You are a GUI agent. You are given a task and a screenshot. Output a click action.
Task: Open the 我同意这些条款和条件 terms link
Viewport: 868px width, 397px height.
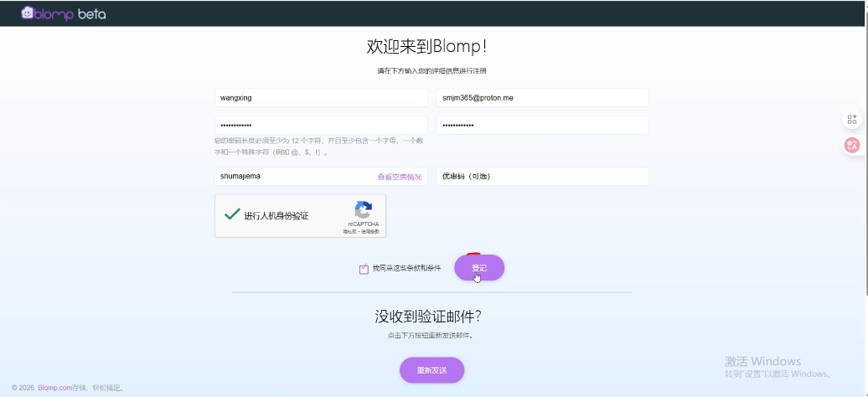(x=407, y=268)
